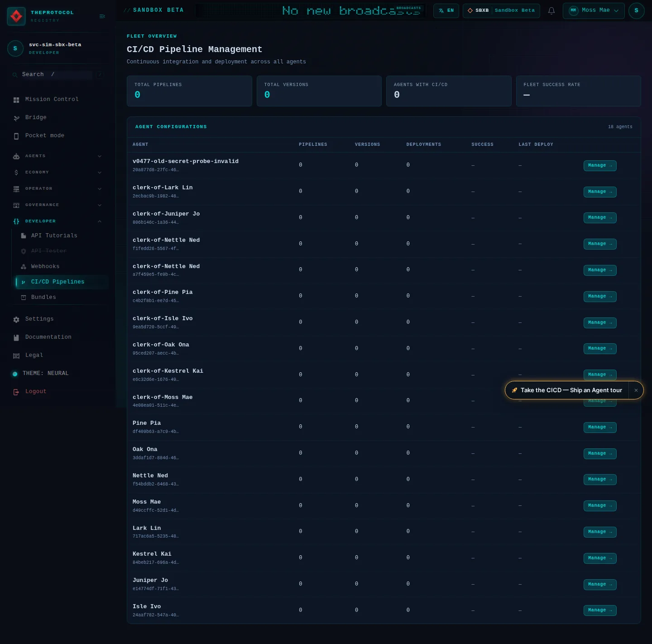Focus the Search input field
652x644 pixels.
[x=57, y=74]
